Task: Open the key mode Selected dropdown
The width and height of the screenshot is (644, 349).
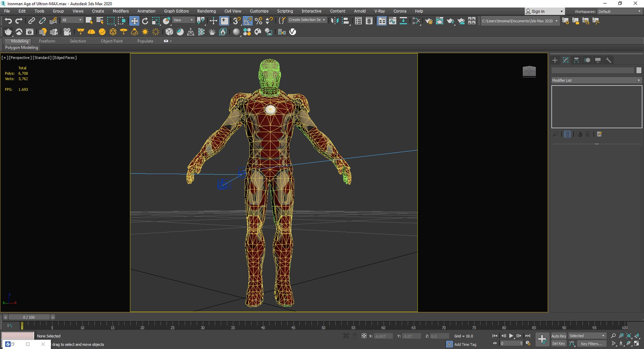Action: pyautogui.click(x=587, y=336)
